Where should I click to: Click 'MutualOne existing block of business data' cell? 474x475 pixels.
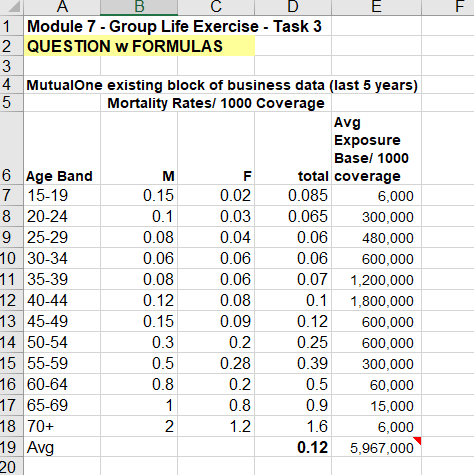222,85
